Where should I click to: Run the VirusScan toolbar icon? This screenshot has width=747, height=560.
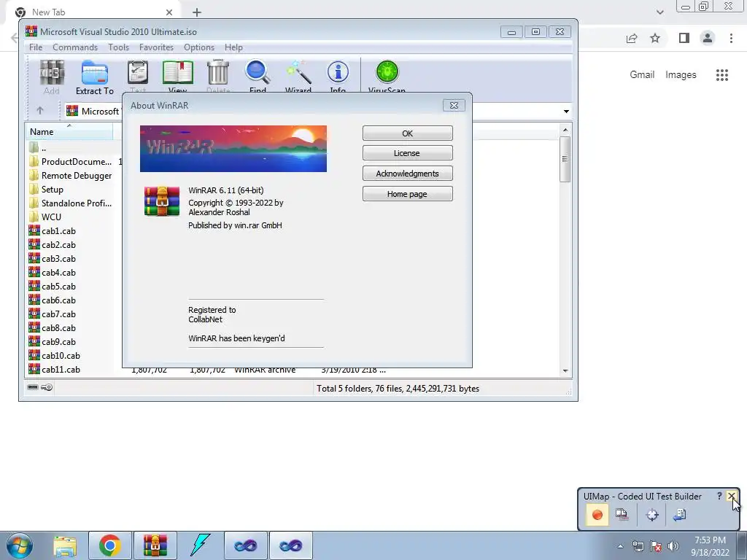click(x=387, y=75)
